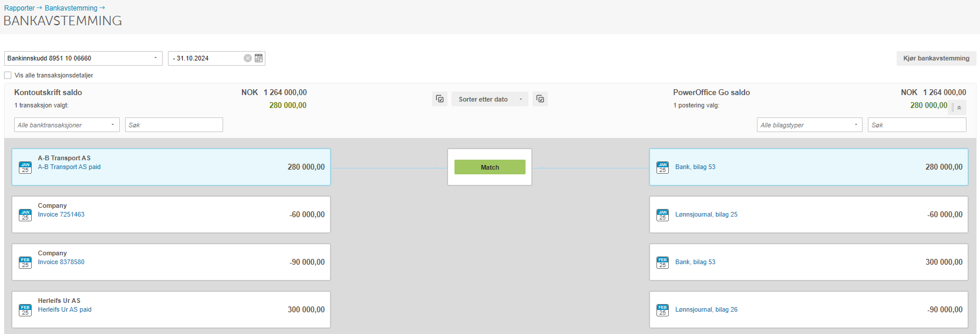This screenshot has width=980, height=334.
Task: Click the green Match button
Action: [490, 167]
